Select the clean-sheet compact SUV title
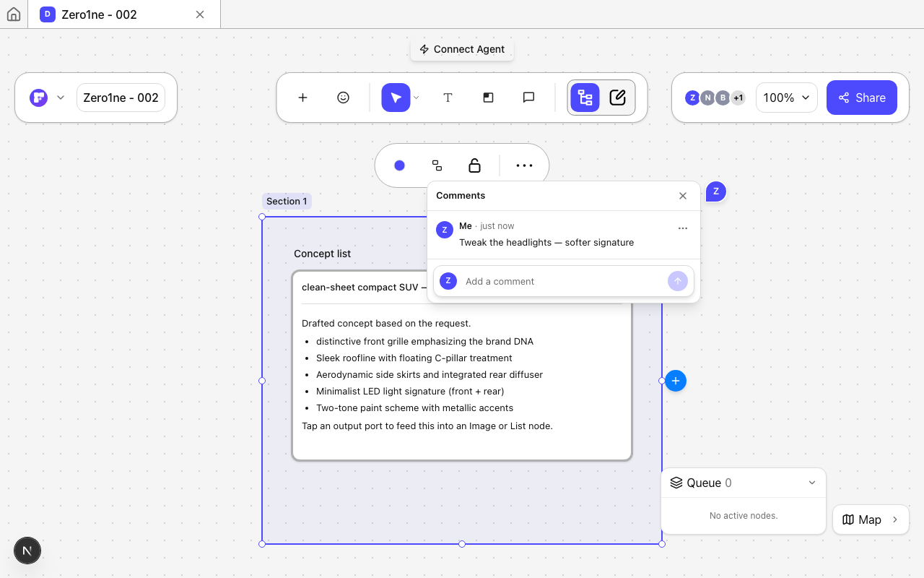 pyautogui.click(x=364, y=287)
